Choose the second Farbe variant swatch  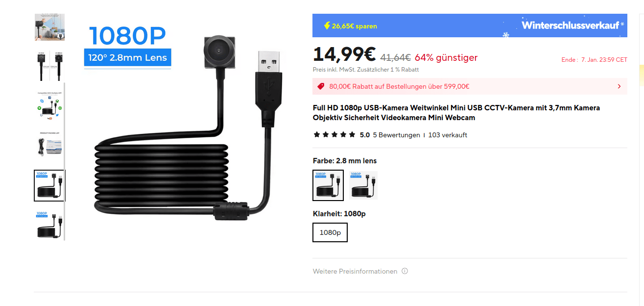click(x=363, y=185)
